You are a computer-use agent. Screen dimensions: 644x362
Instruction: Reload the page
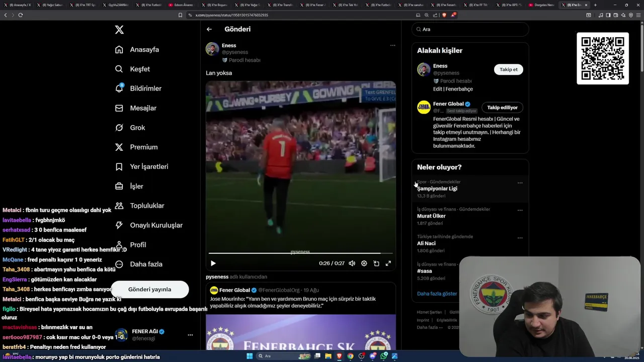[20, 15]
